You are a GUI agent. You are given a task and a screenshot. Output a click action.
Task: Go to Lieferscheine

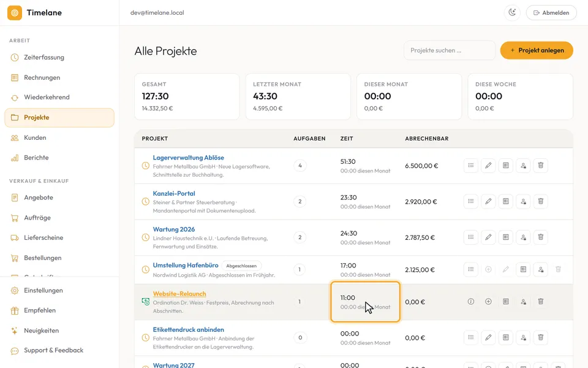point(59,238)
